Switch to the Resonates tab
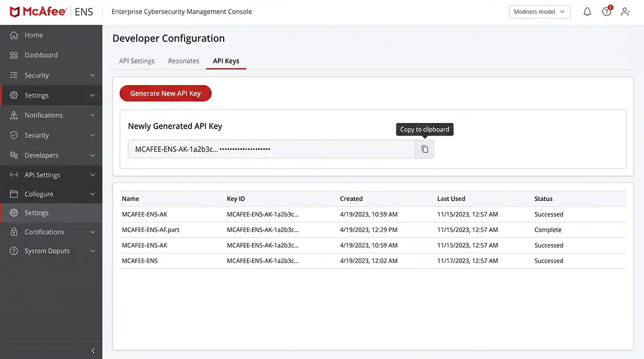Viewport: 644px width, 359px height. (x=183, y=61)
